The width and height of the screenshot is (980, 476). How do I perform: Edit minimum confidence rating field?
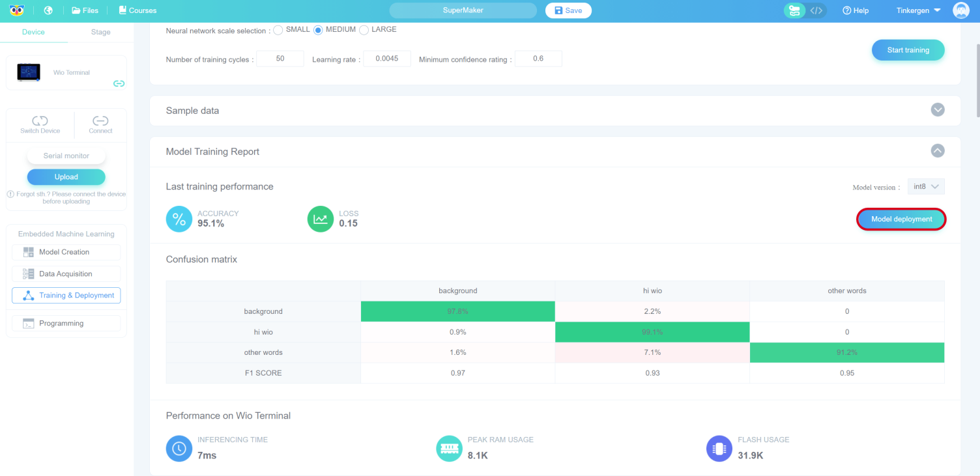(x=538, y=59)
